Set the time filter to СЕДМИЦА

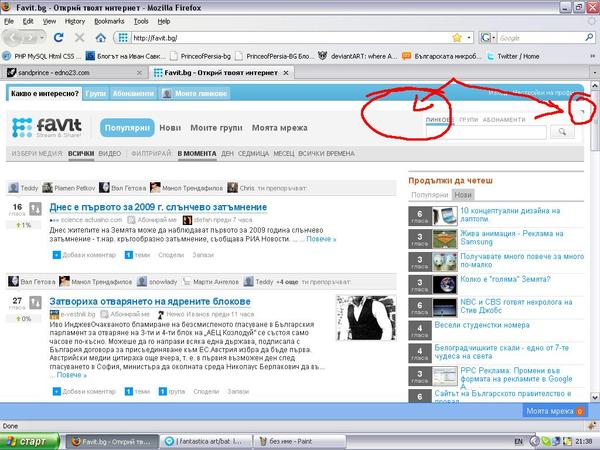click(253, 153)
